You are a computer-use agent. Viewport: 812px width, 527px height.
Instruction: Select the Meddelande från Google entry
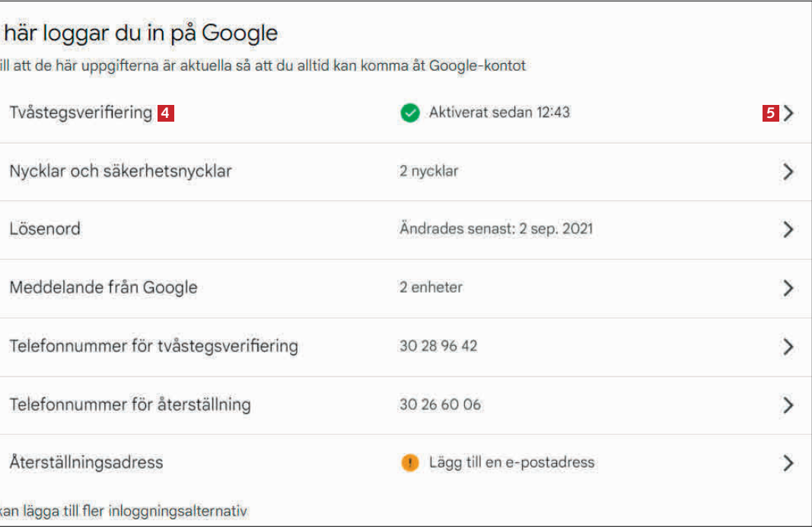[x=103, y=288]
